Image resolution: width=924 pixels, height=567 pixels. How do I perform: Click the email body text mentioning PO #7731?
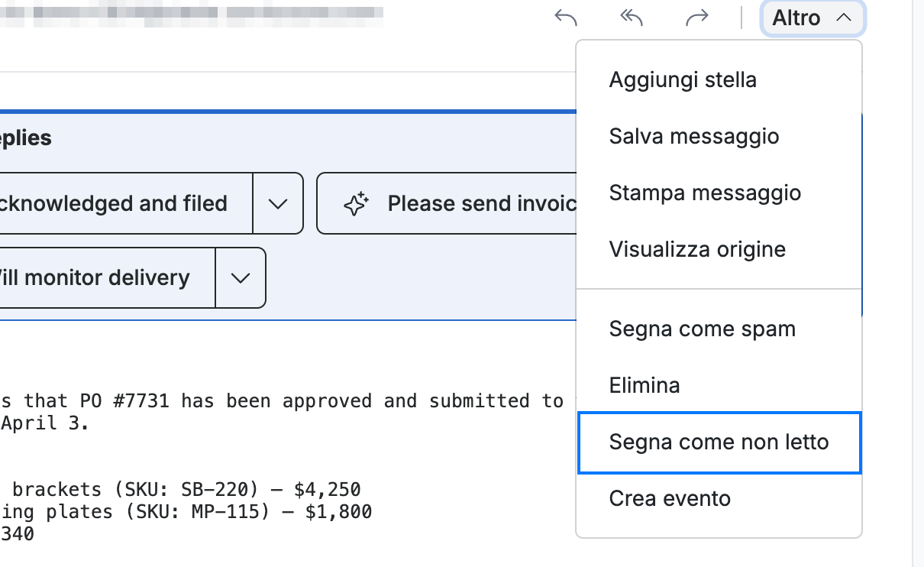pos(283,412)
